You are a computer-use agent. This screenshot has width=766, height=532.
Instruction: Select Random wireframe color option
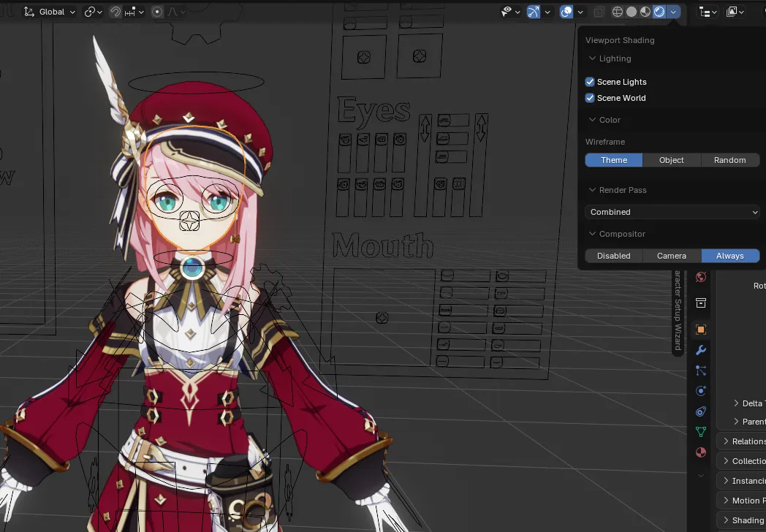coord(730,160)
